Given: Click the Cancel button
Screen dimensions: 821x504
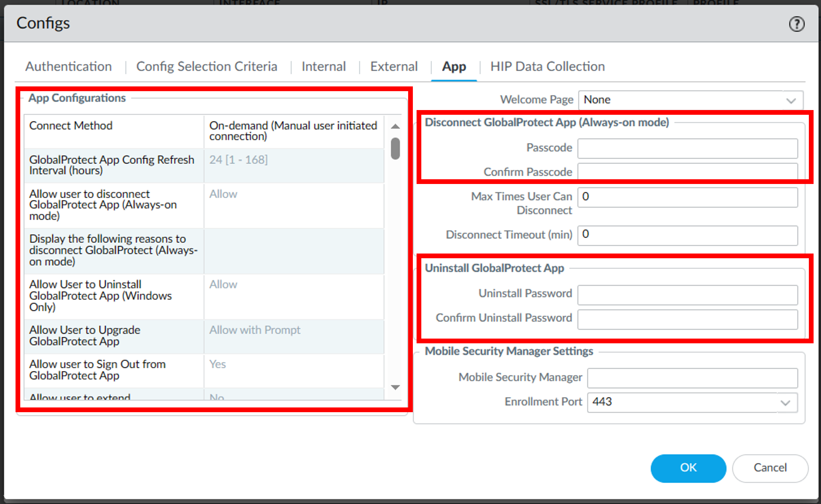Looking at the screenshot, I should pyautogui.click(x=770, y=468).
